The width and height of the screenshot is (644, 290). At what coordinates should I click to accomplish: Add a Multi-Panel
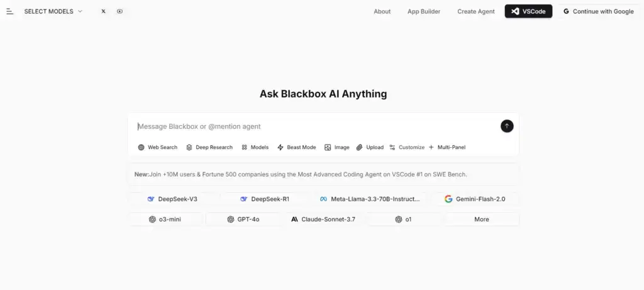(447, 147)
